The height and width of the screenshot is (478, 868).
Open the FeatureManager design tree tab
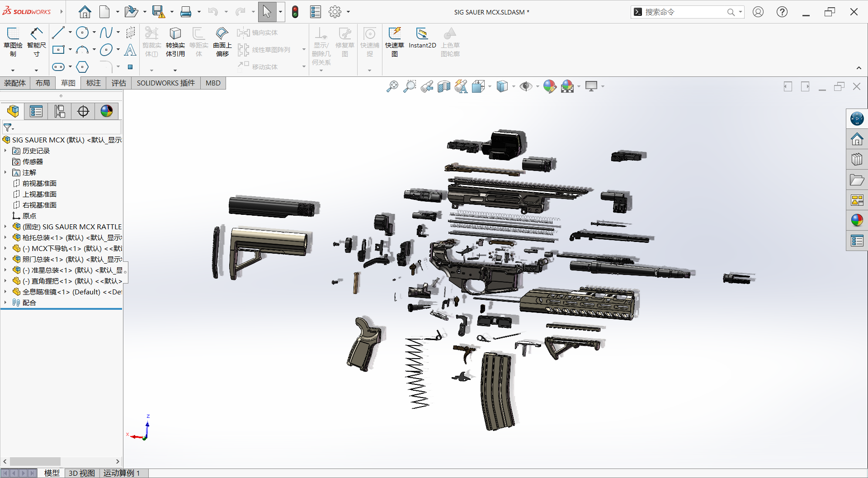coord(13,111)
